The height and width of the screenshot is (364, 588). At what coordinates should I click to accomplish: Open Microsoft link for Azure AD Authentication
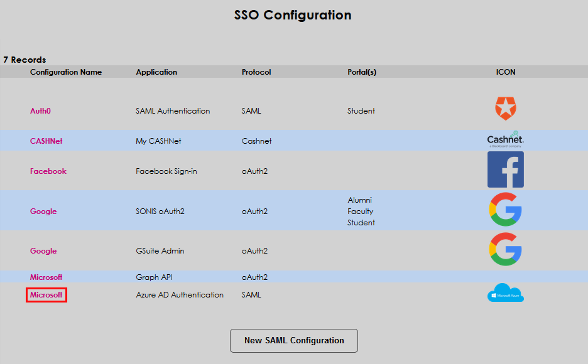point(46,295)
